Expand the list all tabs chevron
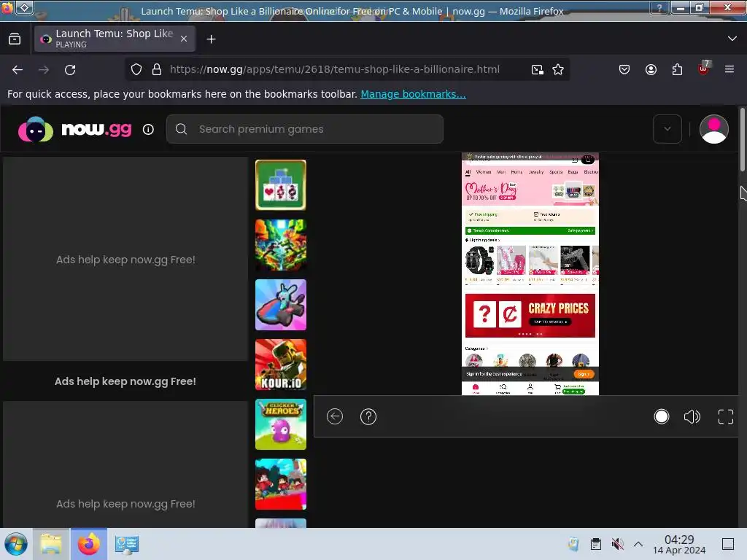 732,39
